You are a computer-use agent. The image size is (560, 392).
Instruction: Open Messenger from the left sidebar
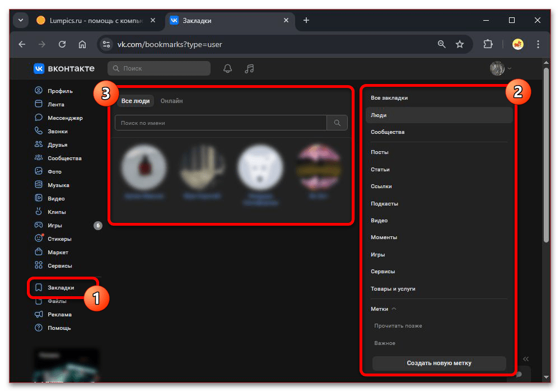64,118
